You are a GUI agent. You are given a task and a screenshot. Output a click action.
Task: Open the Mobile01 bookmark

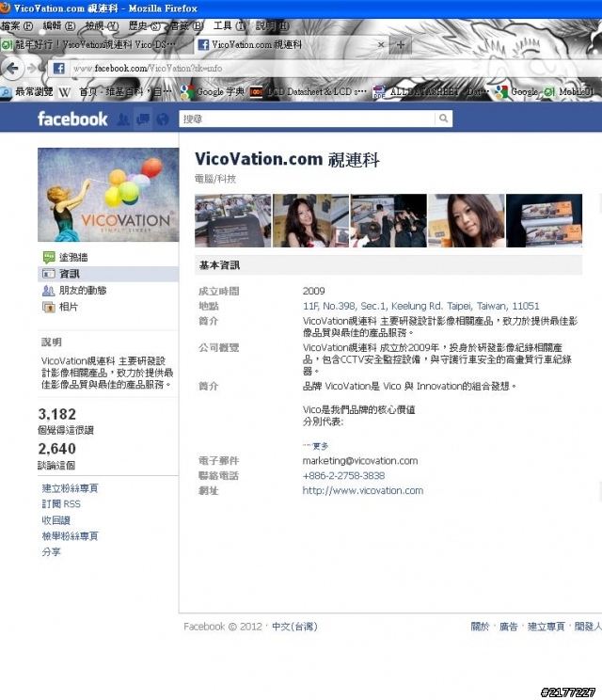click(569, 92)
